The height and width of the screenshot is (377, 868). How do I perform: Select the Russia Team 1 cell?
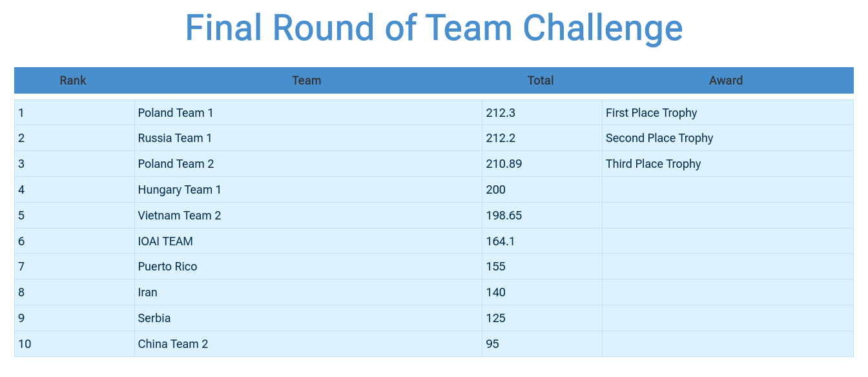[x=175, y=138]
